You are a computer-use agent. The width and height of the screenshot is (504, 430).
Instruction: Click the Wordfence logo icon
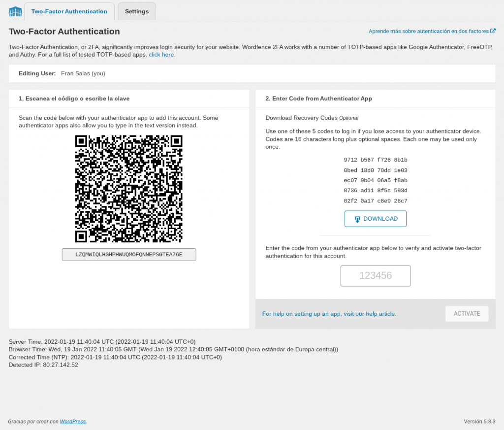click(x=15, y=11)
